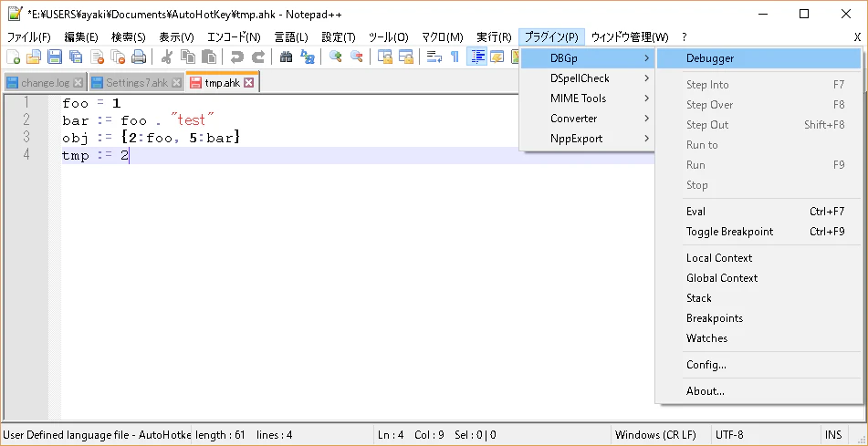Click the Save file floppy icon
The image size is (868, 446).
click(x=54, y=57)
